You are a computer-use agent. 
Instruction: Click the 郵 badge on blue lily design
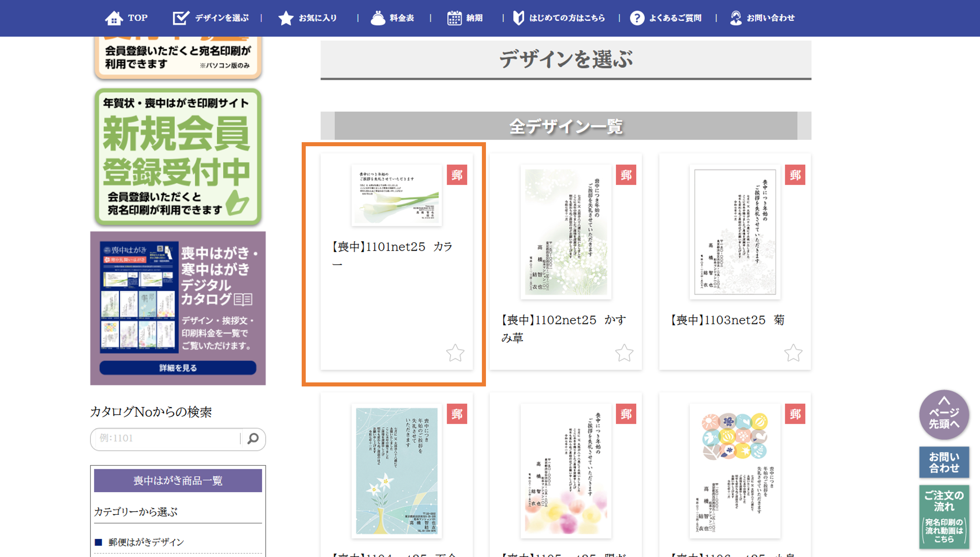457,414
